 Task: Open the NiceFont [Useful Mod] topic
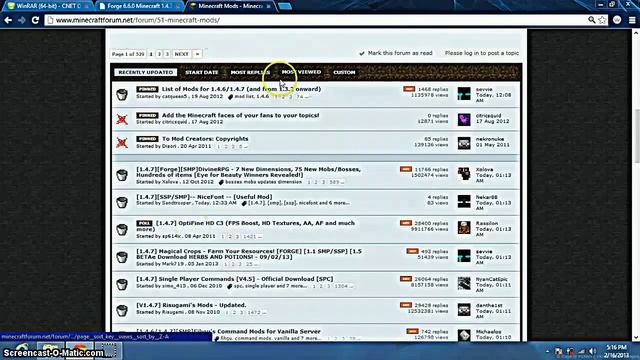[204, 197]
